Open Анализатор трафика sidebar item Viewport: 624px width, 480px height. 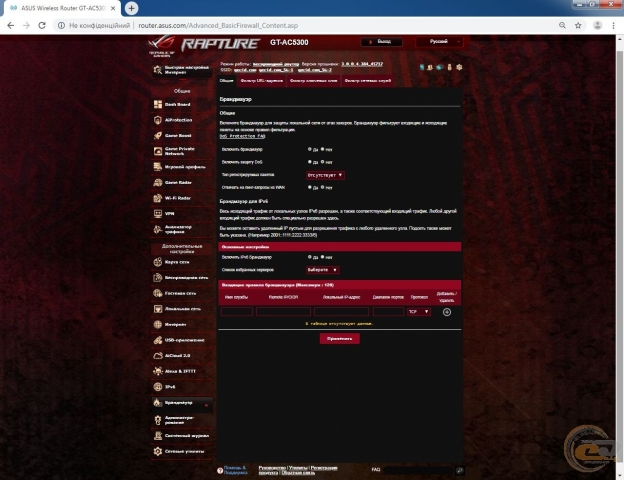(x=181, y=229)
